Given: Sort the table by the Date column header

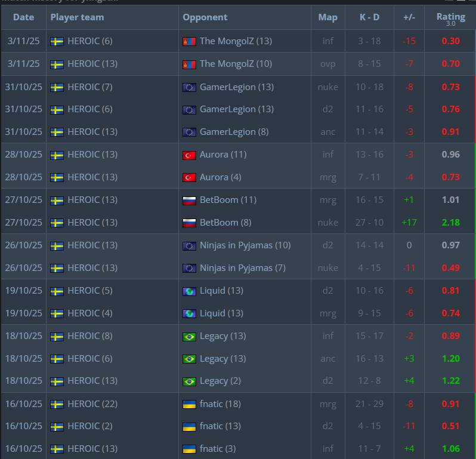Looking at the screenshot, I should 24,17.
